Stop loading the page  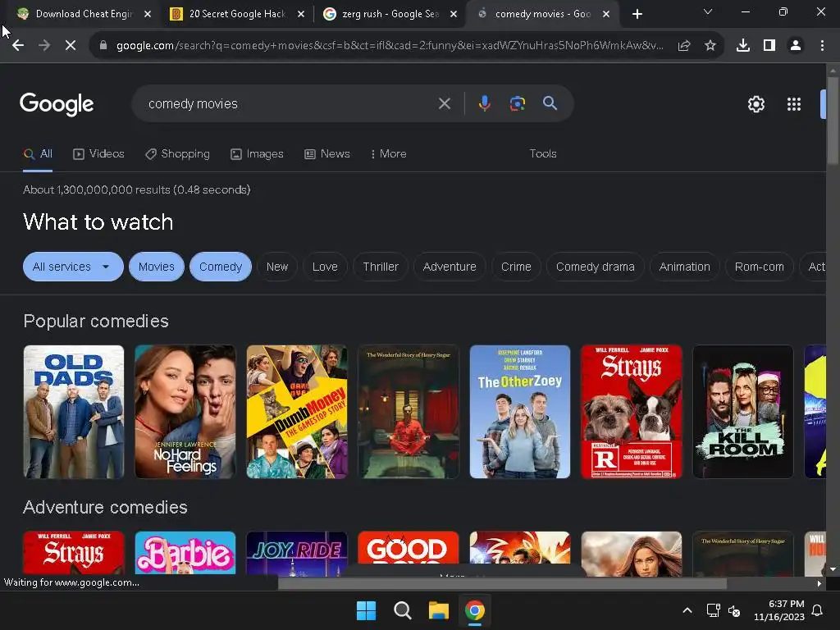(x=71, y=46)
